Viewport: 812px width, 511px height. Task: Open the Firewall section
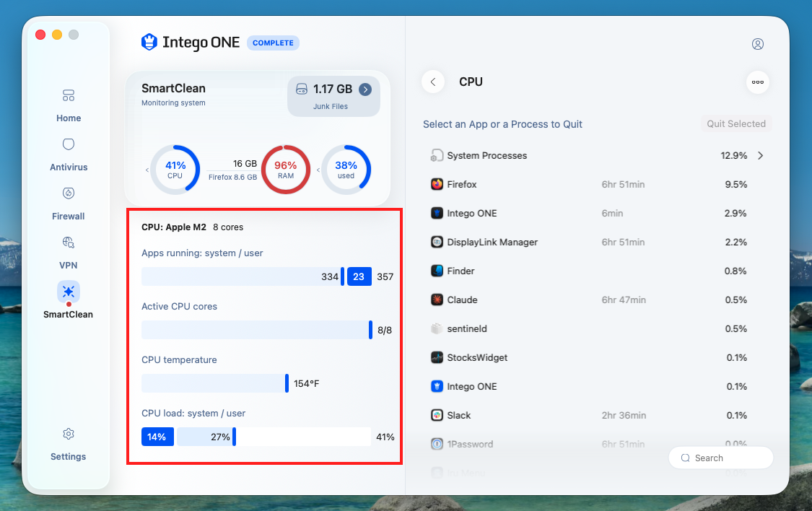coord(69,204)
